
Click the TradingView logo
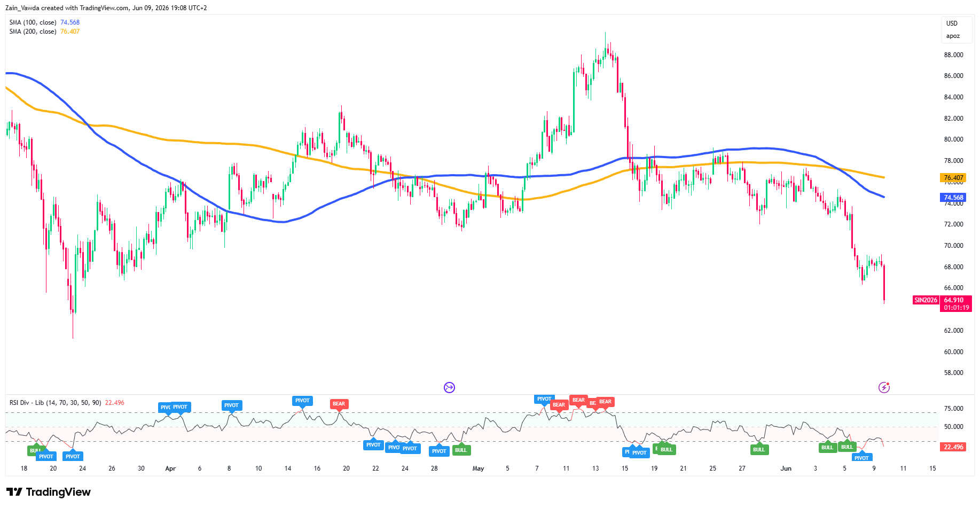coord(49,492)
